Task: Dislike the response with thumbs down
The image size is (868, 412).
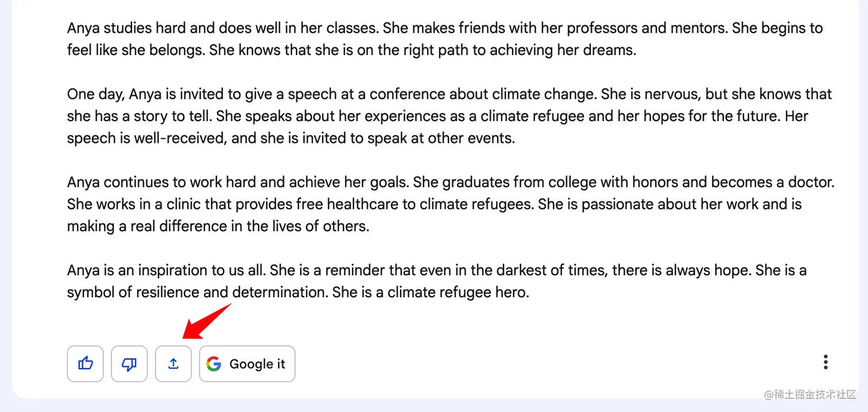Action: 129,364
